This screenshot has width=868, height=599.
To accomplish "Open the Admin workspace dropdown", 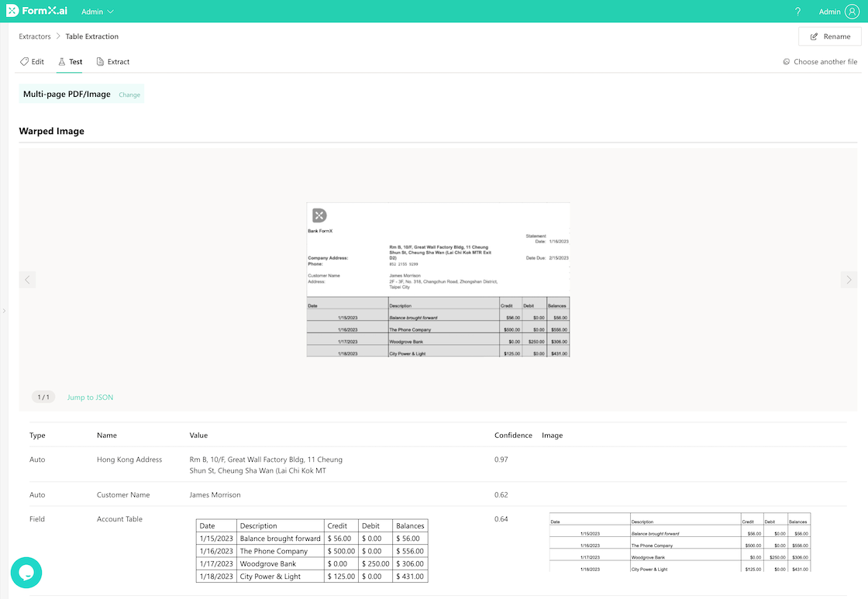I will [98, 12].
